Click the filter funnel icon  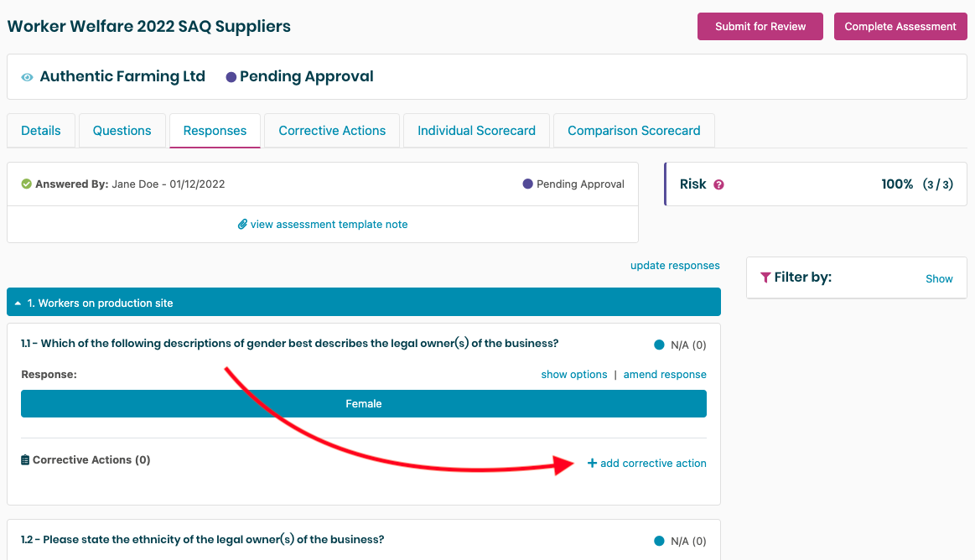(765, 277)
